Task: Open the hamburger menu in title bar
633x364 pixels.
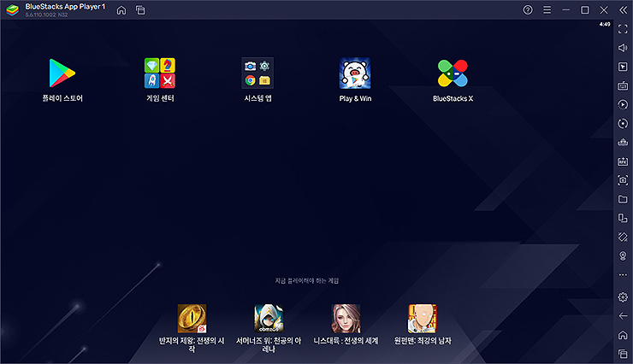Action: pos(547,9)
